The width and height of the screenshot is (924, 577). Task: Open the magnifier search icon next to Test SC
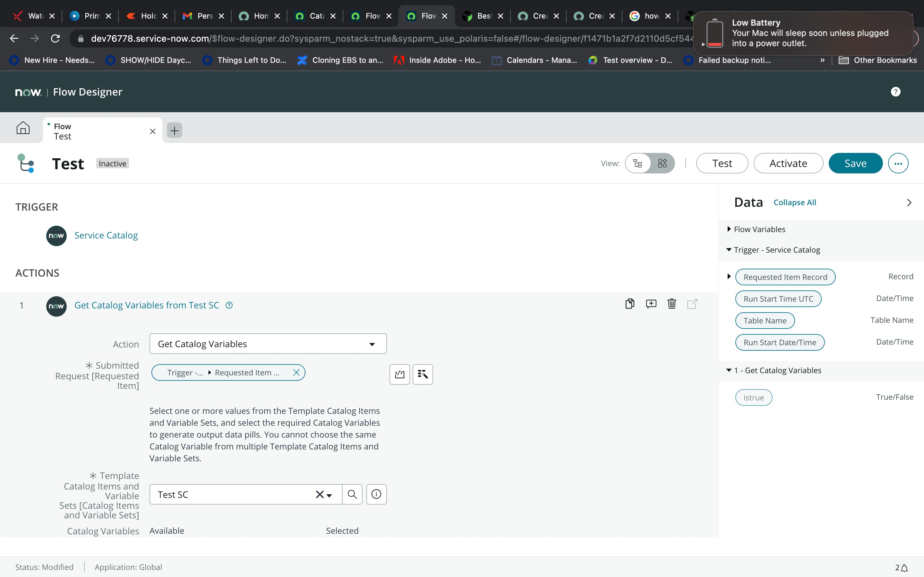(352, 494)
